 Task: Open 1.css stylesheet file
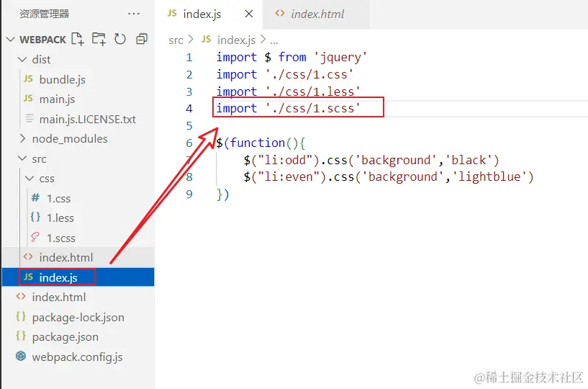click(x=58, y=198)
